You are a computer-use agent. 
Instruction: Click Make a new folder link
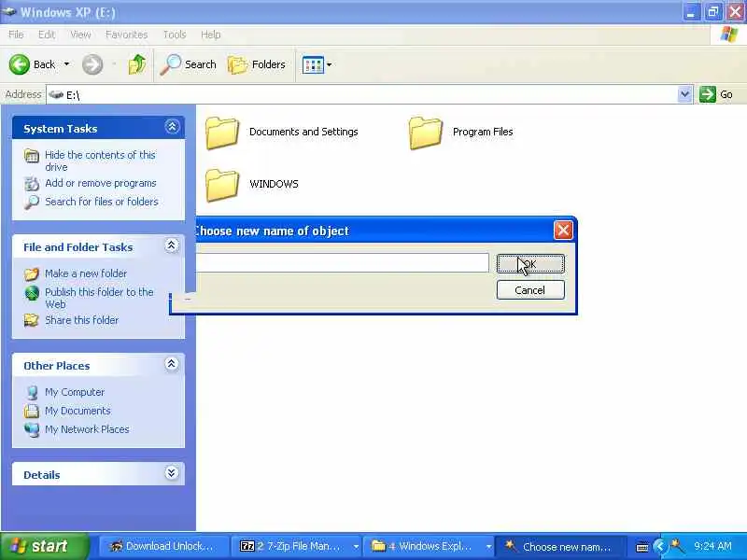tap(86, 273)
